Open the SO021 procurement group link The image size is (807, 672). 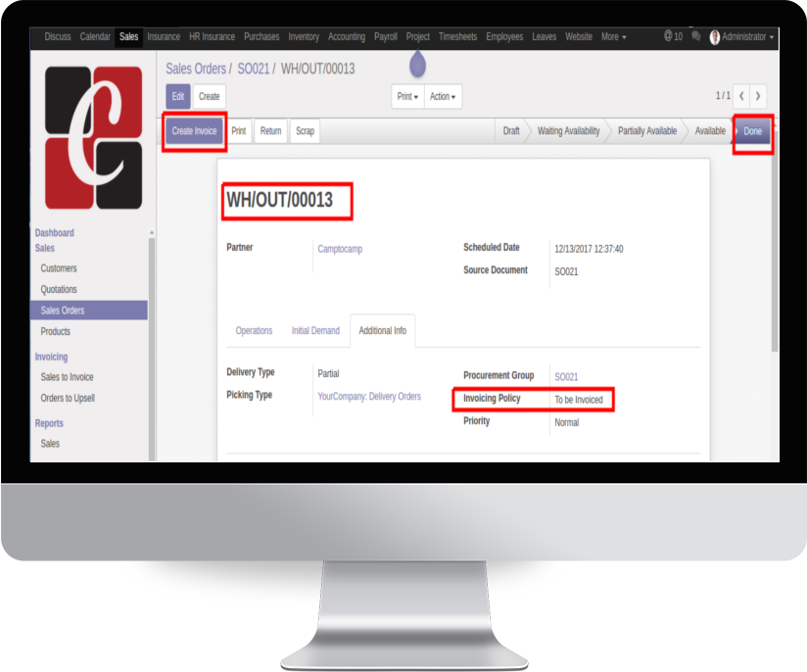[x=566, y=377]
